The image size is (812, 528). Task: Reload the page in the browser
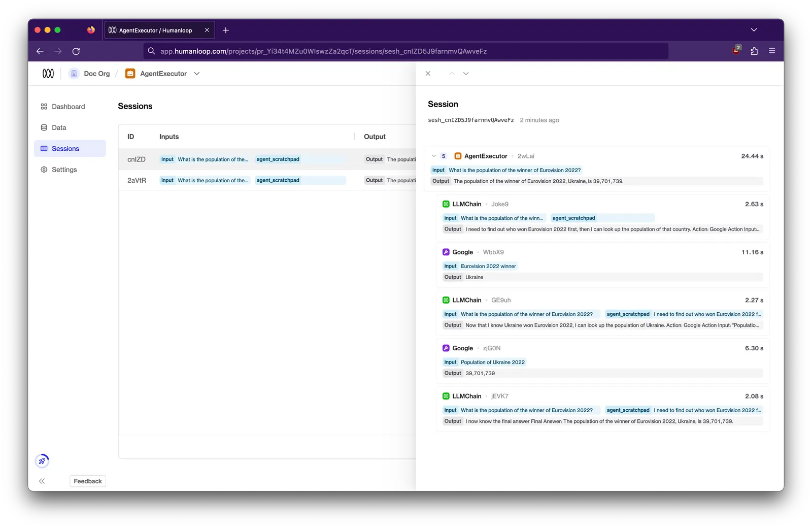76,51
